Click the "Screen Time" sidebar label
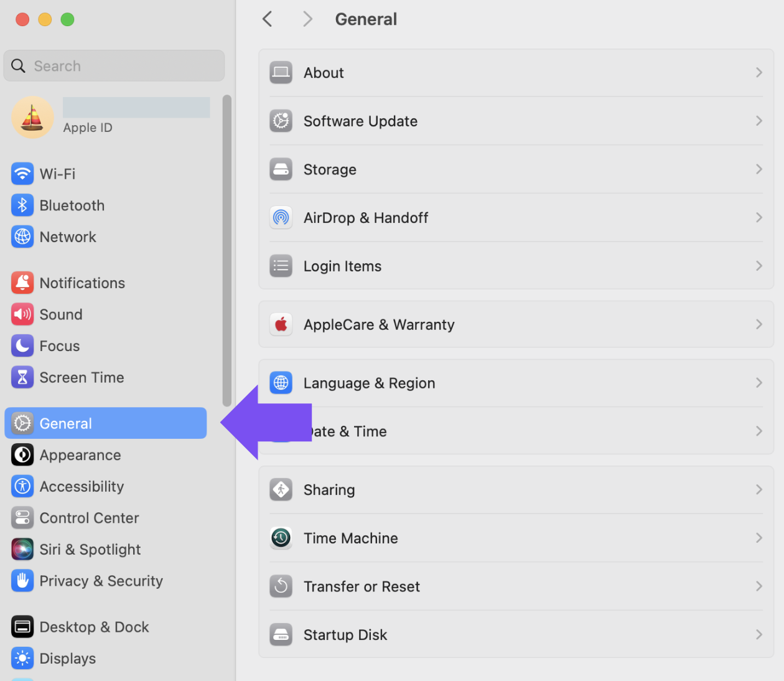Viewport: 784px width, 681px height. [82, 378]
